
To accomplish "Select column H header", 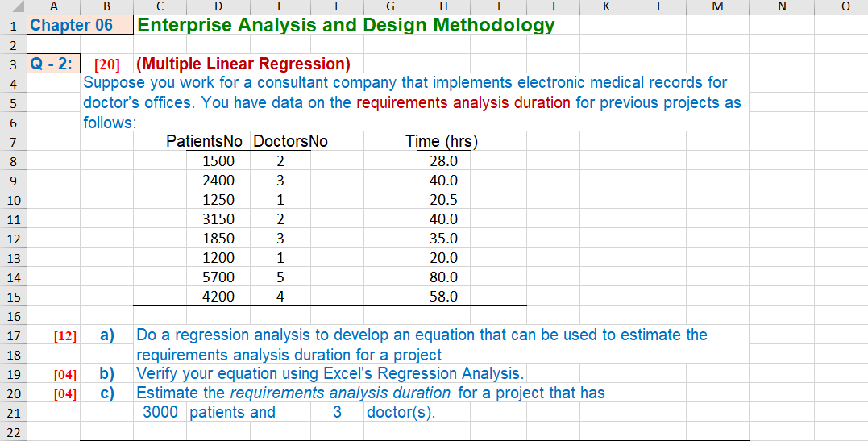I will pyautogui.click(x=443, y=6).
